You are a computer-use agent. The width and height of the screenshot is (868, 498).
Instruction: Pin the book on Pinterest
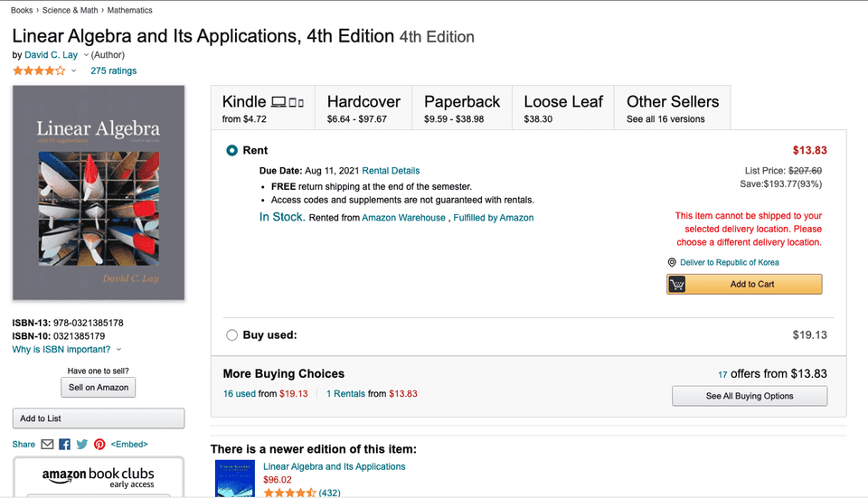click(x=99, y=445)
